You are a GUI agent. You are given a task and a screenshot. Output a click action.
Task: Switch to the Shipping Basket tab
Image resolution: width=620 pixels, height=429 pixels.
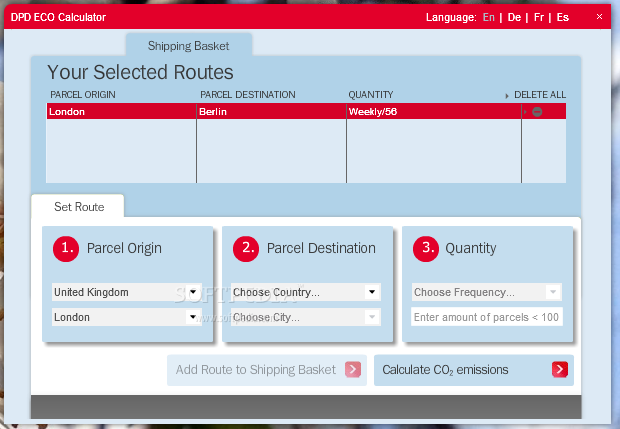coord(189,46)
